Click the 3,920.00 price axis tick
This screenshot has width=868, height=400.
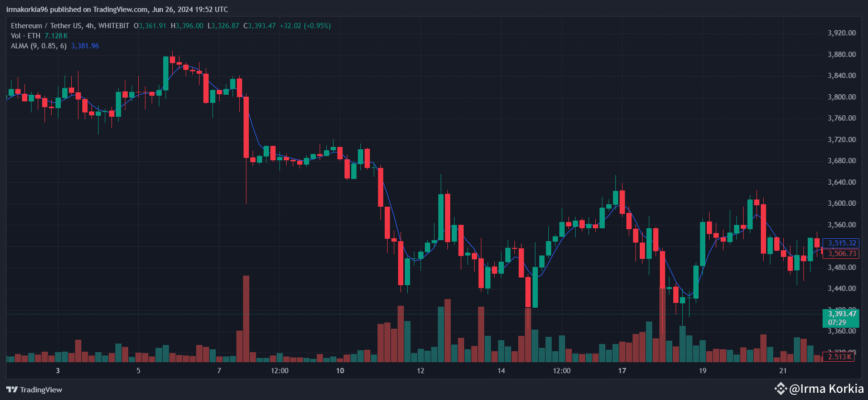842,33
